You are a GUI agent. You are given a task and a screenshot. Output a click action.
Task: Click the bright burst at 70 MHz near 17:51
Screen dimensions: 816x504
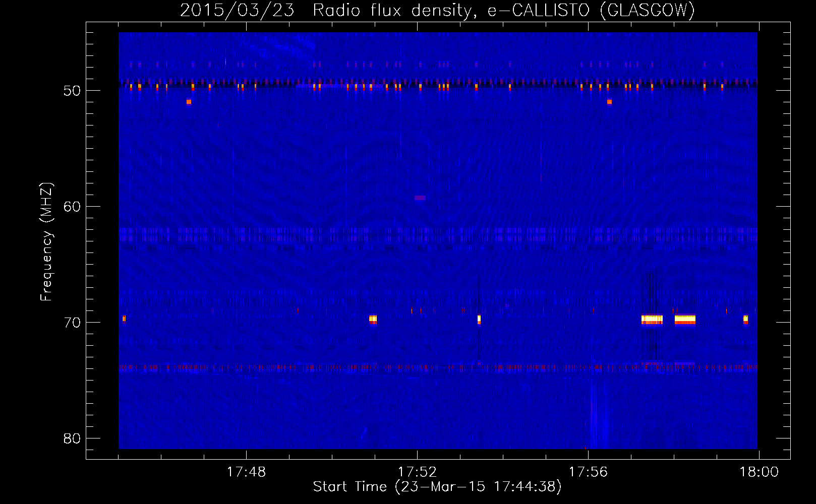373,319
